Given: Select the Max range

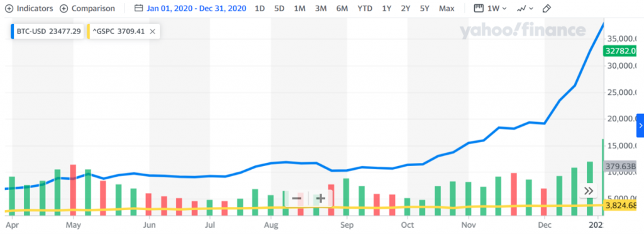Looking at the screenshot, I should (x=447, y=8).
